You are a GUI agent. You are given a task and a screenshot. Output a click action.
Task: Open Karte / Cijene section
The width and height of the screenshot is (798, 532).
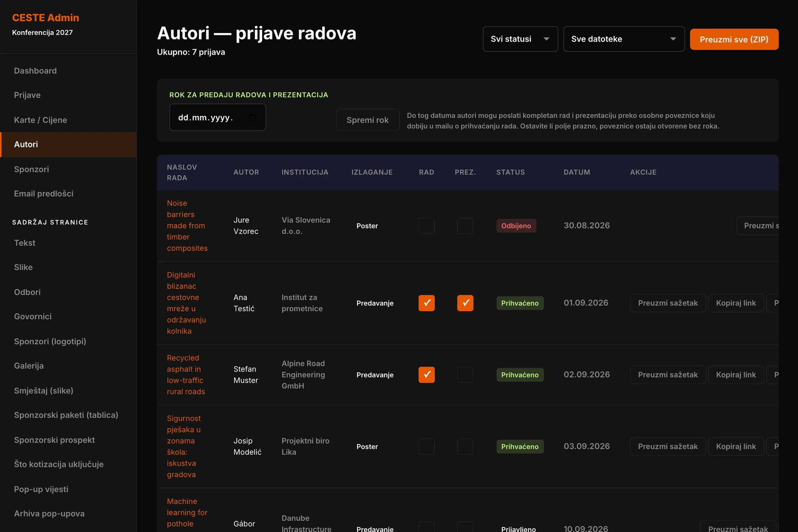point(68,120)
